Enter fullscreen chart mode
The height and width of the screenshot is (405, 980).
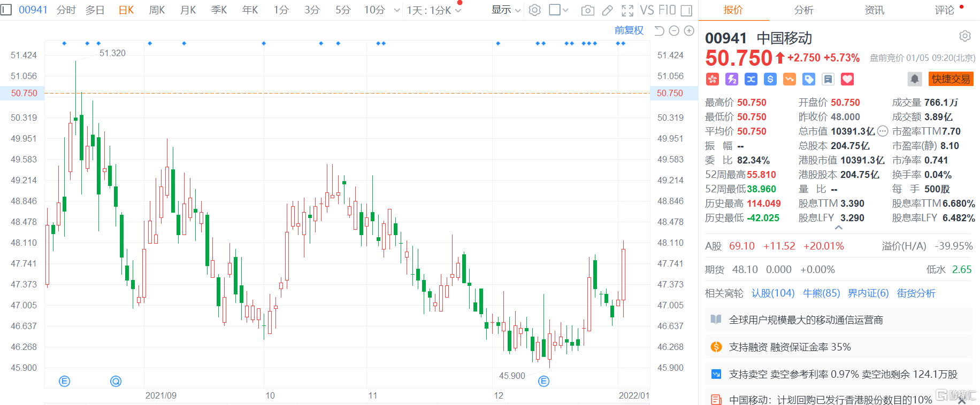(x=627, y=10)
